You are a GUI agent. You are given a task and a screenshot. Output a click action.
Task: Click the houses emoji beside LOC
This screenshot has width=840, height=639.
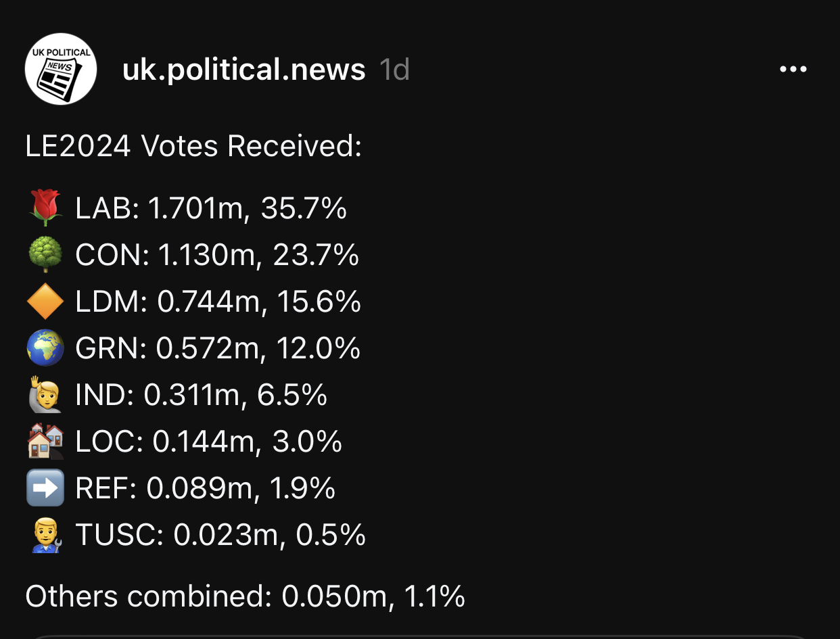pyautogui.click(x=45, y=442)
